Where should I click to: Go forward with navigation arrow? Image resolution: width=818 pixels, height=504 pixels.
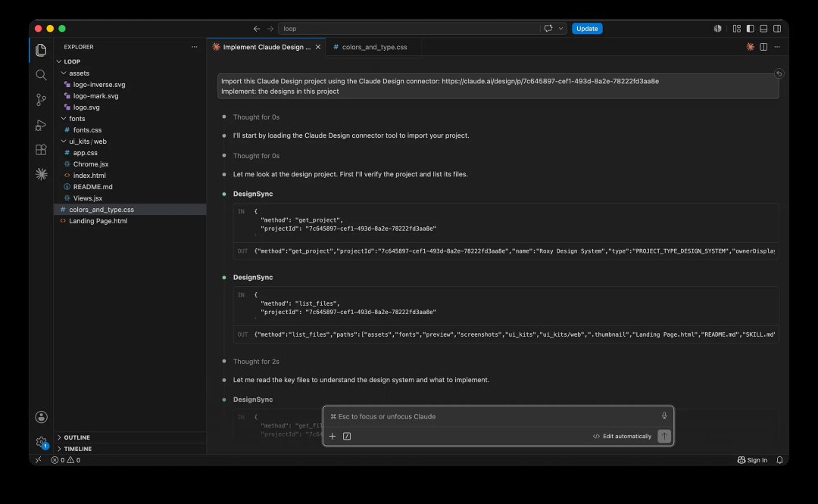tap(270, 29)
